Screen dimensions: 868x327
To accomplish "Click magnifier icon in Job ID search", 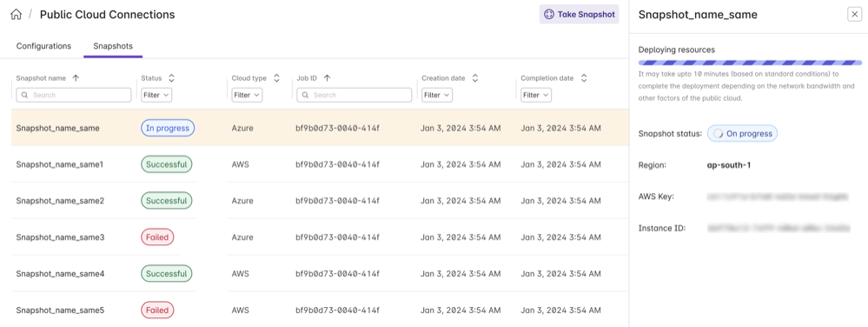I will pos(306,96).
